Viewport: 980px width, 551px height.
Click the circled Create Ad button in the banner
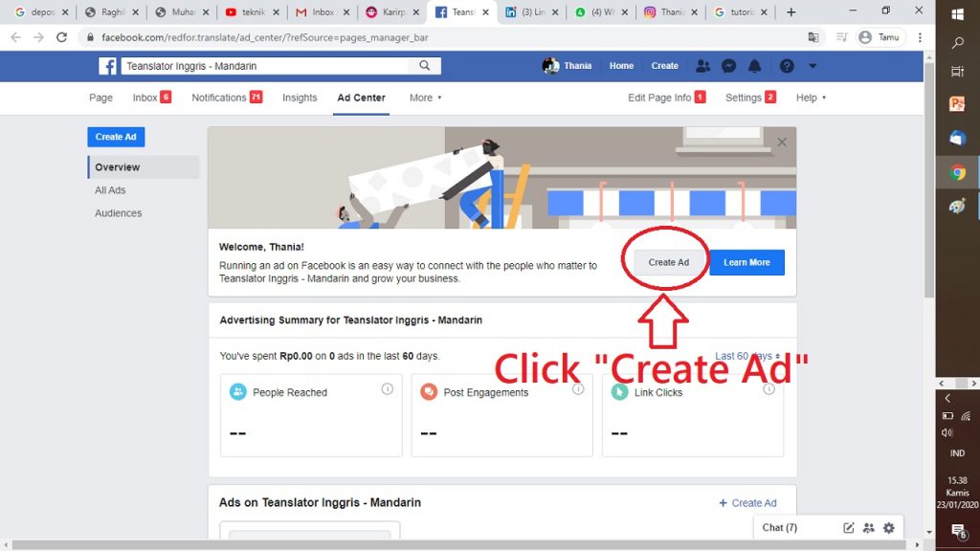669,262
